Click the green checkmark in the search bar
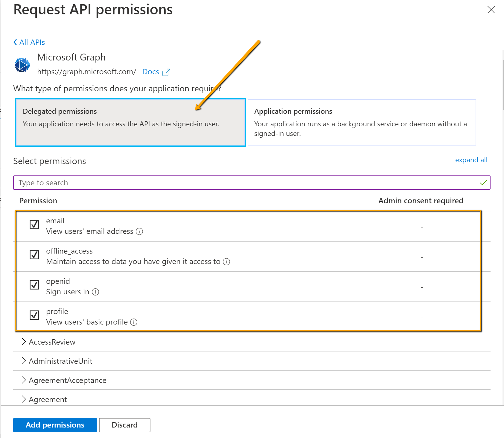The width and height of the screenshot is (504, 438). pyautogui.click(x=483, y=183)
